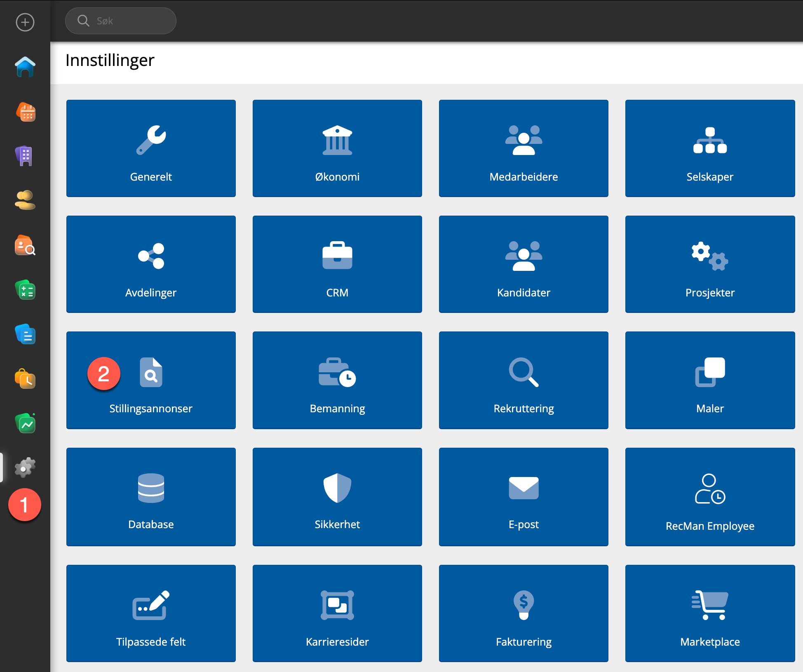803x672 pixels.
Task: Go to E-post settings tile
Action: point(524,496)
